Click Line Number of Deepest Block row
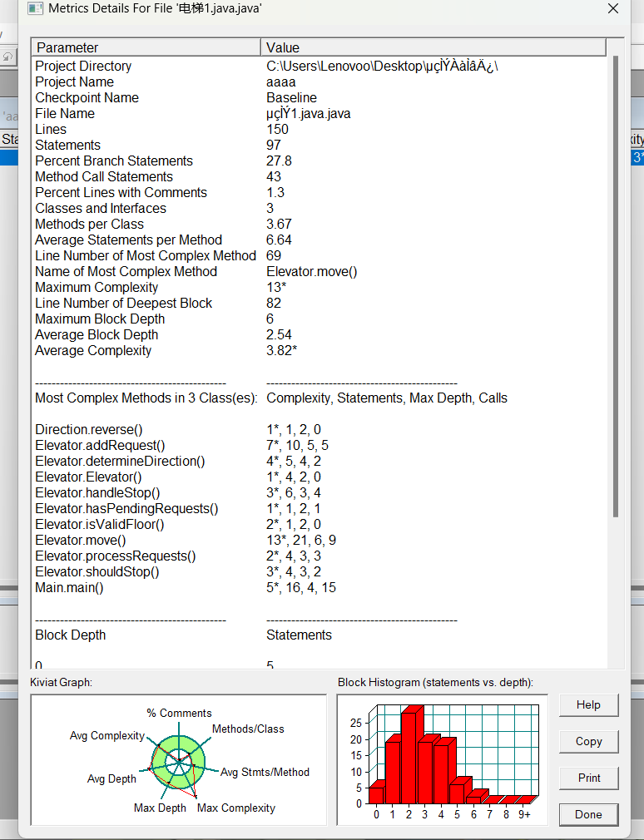The width and height of the screenshot is (644, 840). 319,304
